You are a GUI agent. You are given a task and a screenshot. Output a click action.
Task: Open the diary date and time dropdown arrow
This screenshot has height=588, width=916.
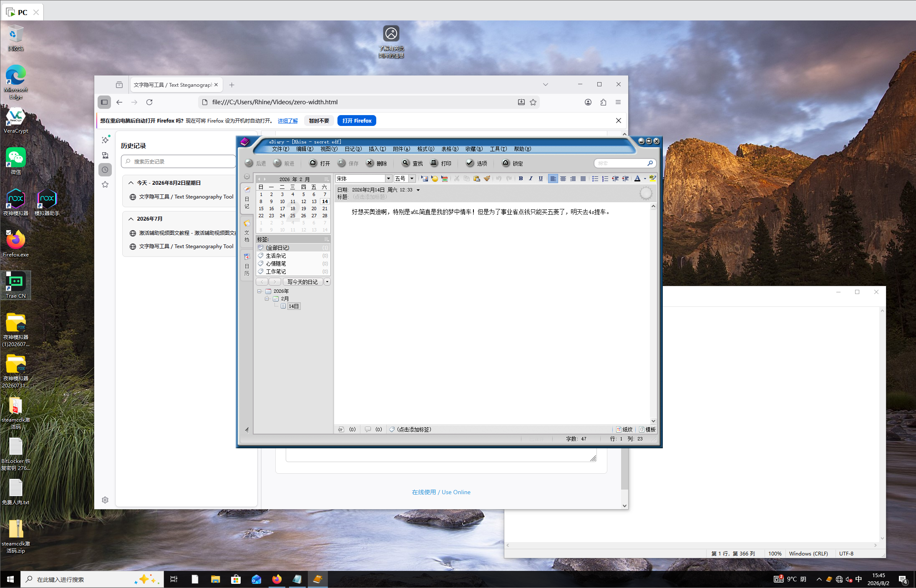click(418, 190)
